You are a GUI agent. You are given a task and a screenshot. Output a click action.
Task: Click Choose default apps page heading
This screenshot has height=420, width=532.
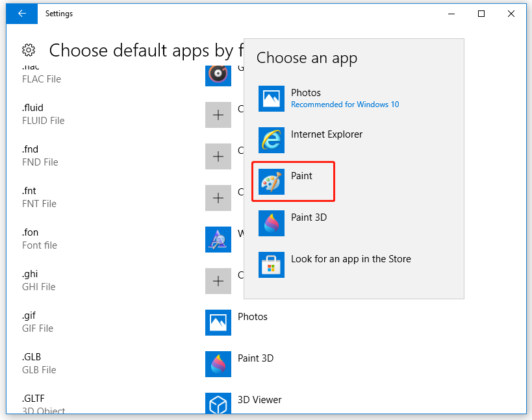pyautogui.click(x=146, y=51)
